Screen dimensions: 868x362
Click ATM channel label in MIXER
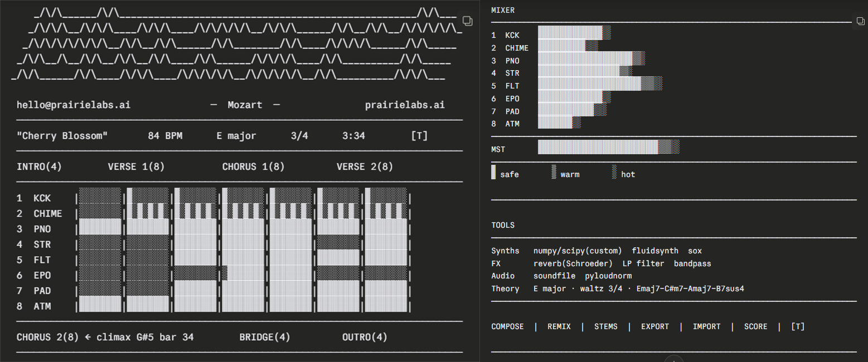point(512,124)
